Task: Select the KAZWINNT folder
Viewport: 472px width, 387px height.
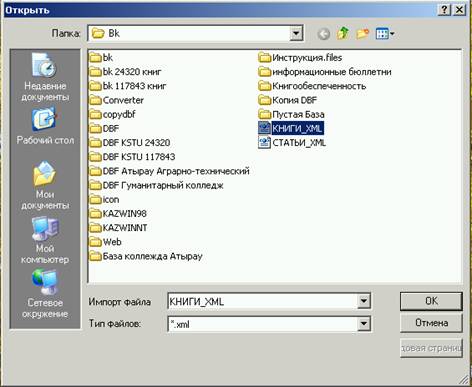Action: (x=118, y=228)
